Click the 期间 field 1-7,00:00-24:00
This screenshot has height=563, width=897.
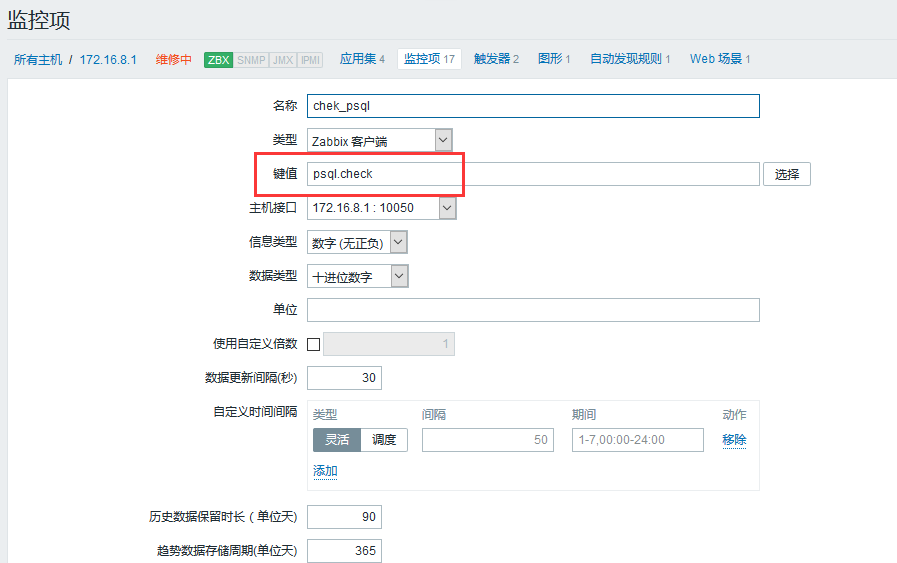click(x=638, y=439)
